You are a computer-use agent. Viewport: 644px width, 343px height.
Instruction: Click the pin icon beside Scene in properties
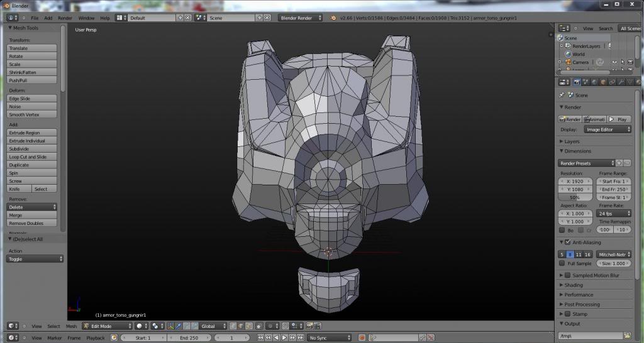(562, 95)
